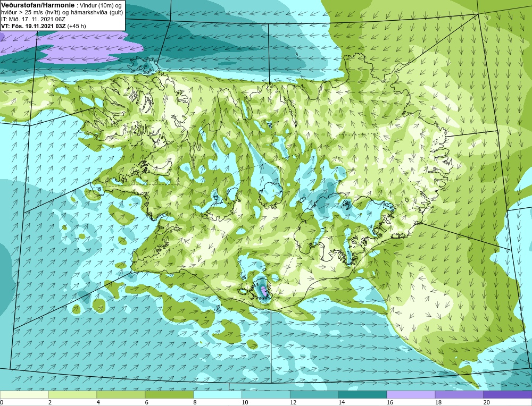Click the legend value label '10'
Screen dimensions: 532x406
(x=245, y=402)
